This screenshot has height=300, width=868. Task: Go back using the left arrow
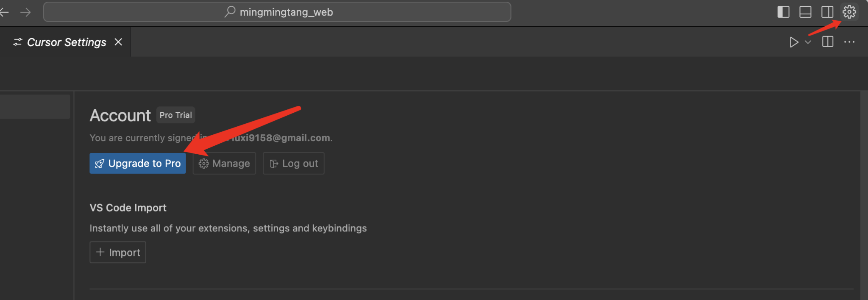click(4, 12)
